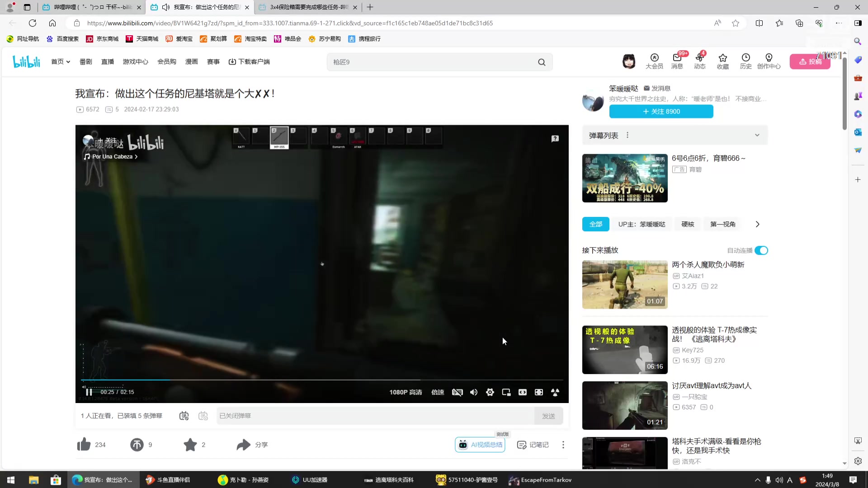Image resolution: width=868 pixels, height=488 pixels.
Task: Click the bilibili logo in the header
Action: click(x=26, y=61)
